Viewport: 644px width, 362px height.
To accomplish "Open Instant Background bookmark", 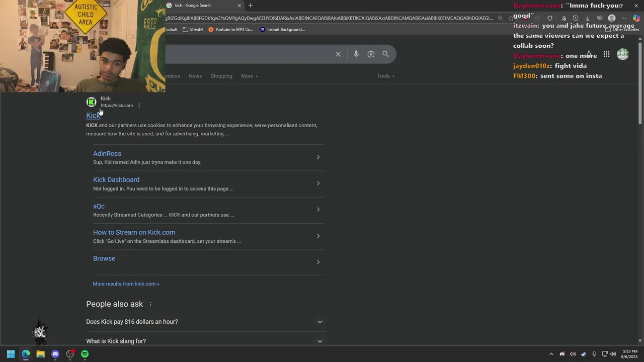I will 283,30.
